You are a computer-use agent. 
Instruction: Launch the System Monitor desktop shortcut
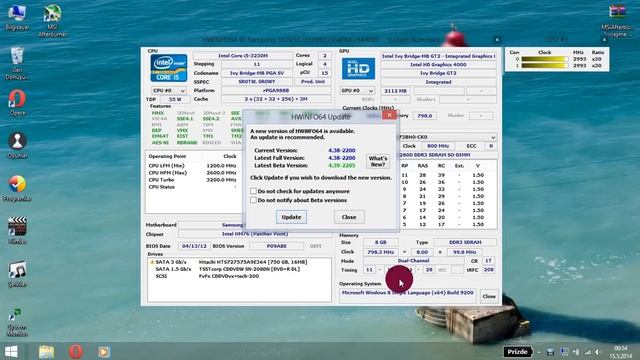[17, 322]
